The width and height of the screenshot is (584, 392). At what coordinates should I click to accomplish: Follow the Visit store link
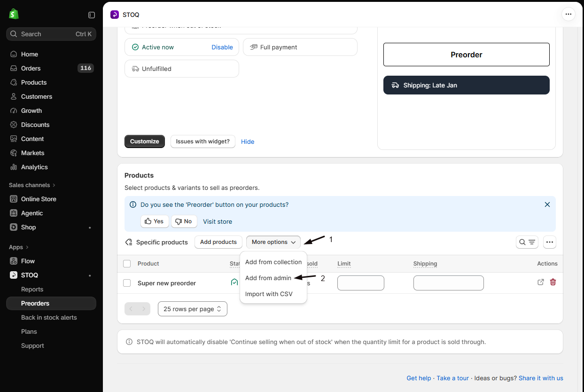pos(218,221)
